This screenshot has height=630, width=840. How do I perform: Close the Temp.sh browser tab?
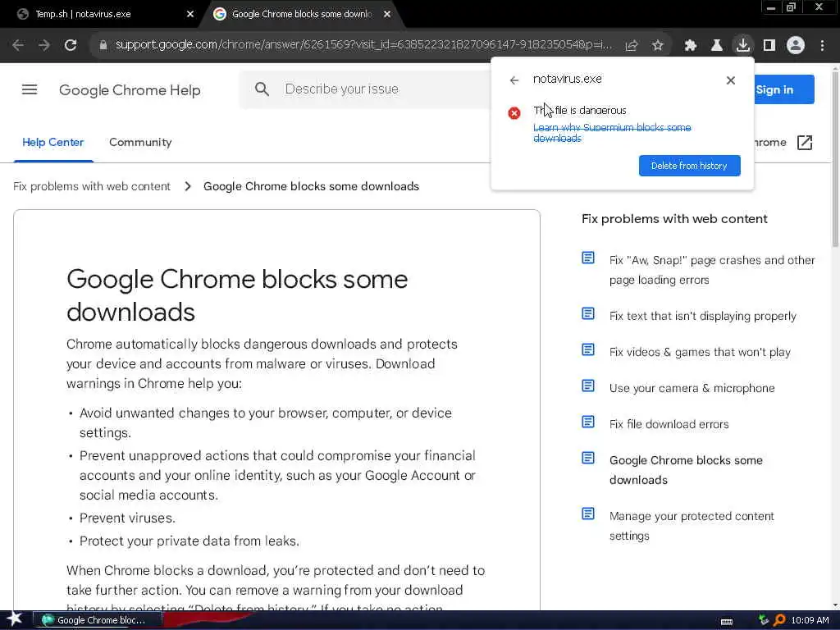click(190, 15)
